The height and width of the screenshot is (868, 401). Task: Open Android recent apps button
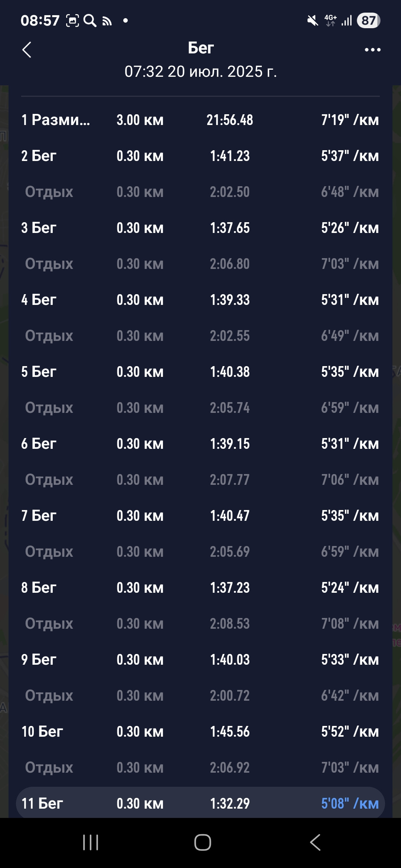click(91, 842)
